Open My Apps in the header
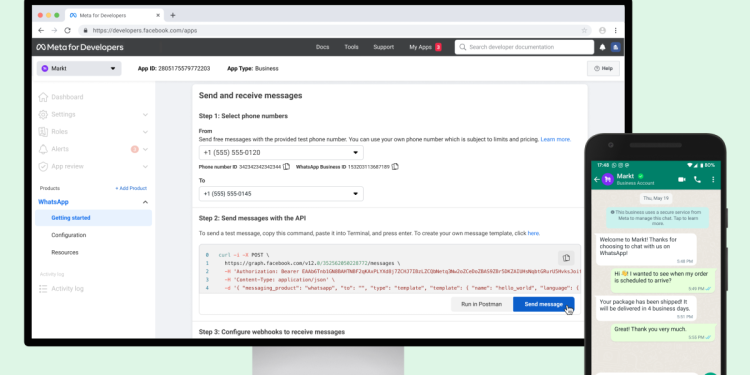The height and width of the screenshot is (375, 750). (425, 47)
